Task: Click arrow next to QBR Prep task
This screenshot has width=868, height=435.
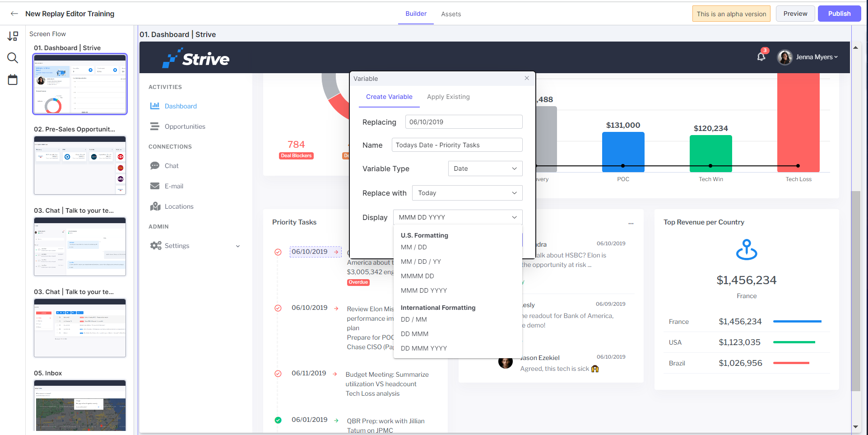Action: click(336, 421)
